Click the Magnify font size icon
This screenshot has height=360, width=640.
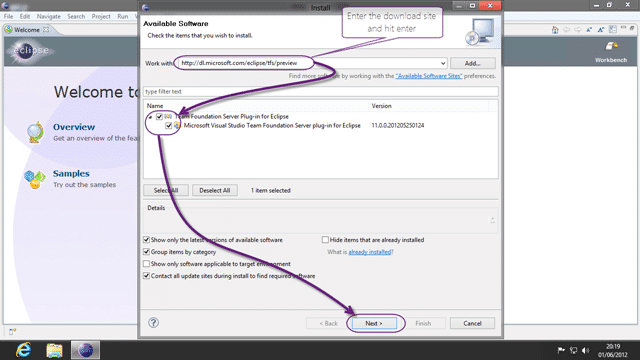click(x=601, y=30)
